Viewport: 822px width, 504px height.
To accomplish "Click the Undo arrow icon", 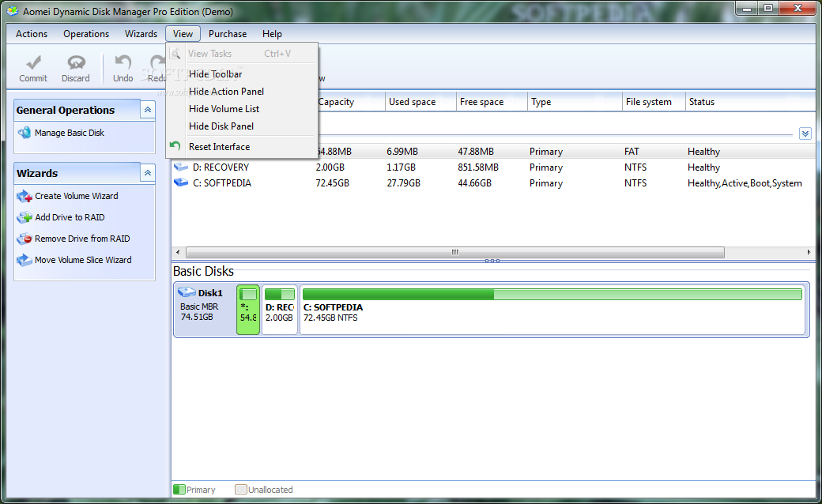I will coord(123,62).
